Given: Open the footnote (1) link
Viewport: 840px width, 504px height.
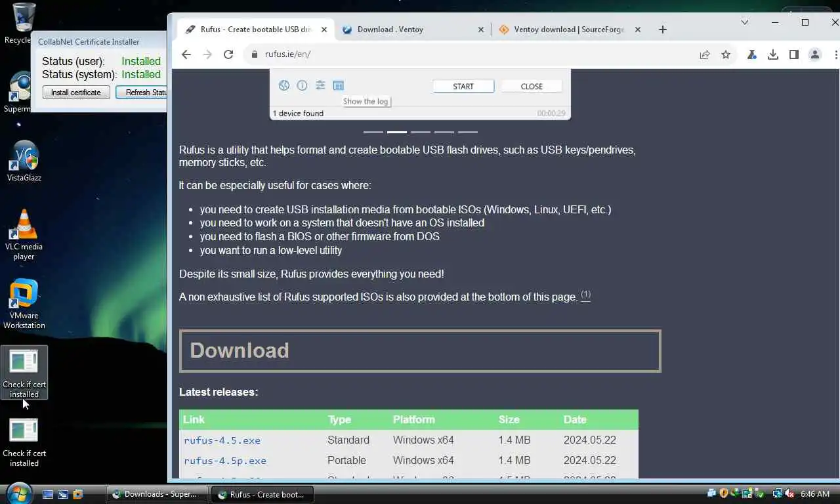Looking at the screenshot, I should point(585,295).
